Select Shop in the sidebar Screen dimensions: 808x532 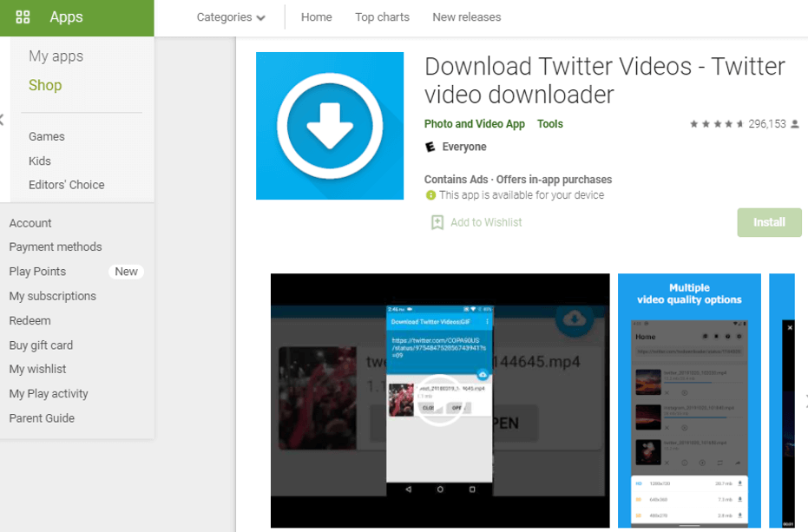[x=44, y=85]
